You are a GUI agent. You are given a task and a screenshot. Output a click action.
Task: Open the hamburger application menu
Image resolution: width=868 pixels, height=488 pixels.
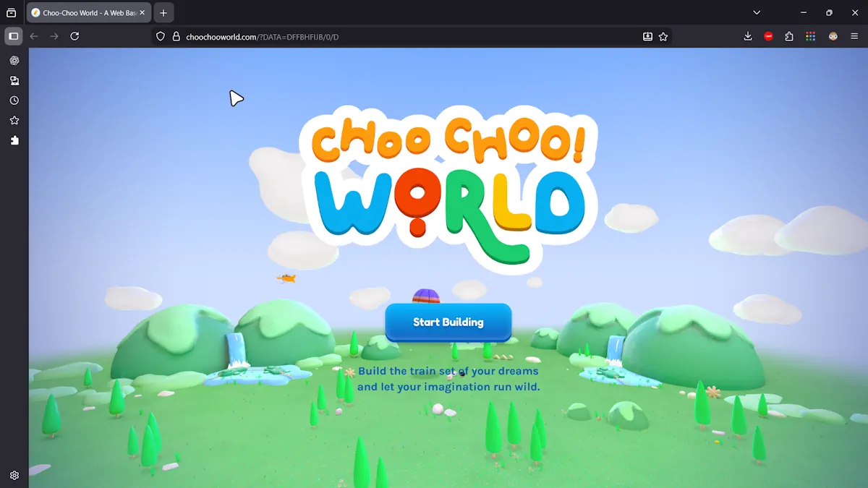coord(854,36)
